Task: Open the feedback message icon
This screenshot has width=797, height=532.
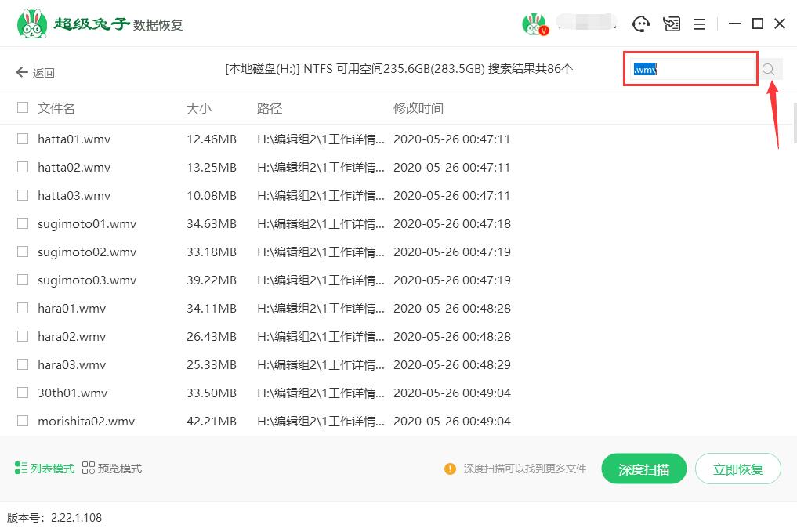Action: click(x=671, y=24)
